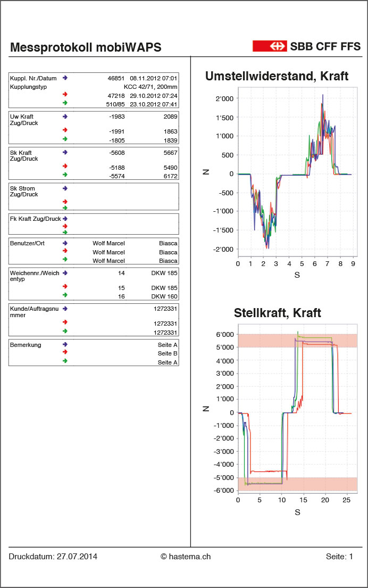Screen dimensions: 368x588
Task: Select the red arrow beside -1991 value
Action: point(65,130)
